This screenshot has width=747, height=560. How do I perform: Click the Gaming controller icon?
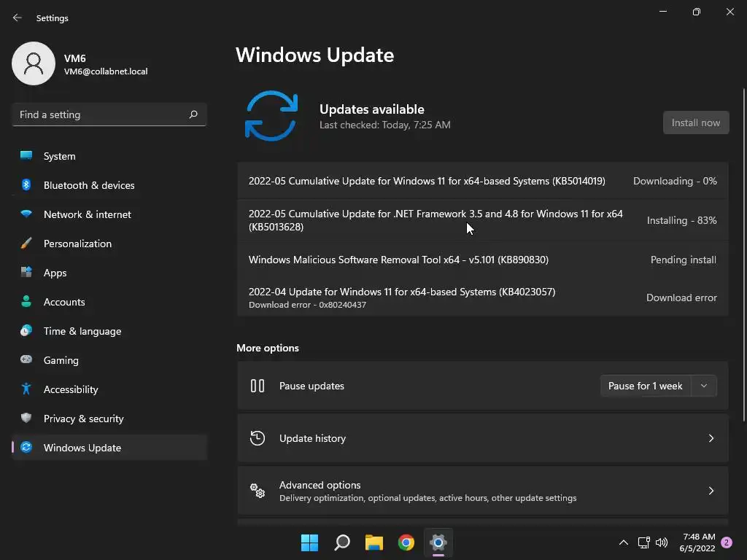pos(26,359)
